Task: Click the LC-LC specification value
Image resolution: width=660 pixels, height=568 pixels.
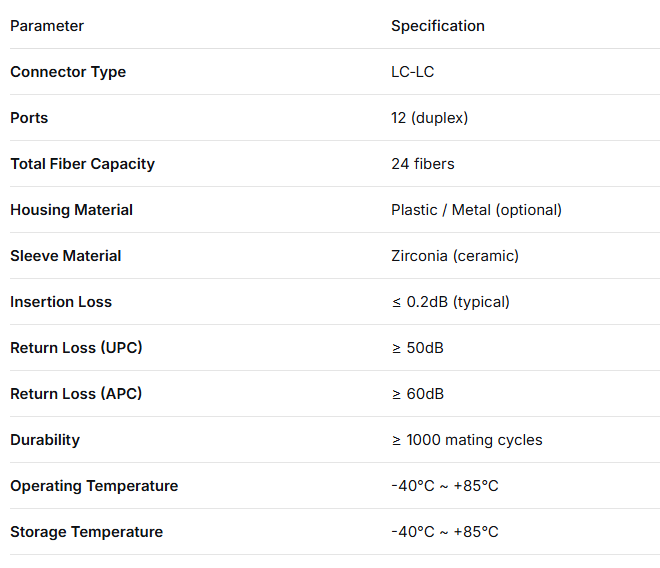Action: click(x=412, y=72)
